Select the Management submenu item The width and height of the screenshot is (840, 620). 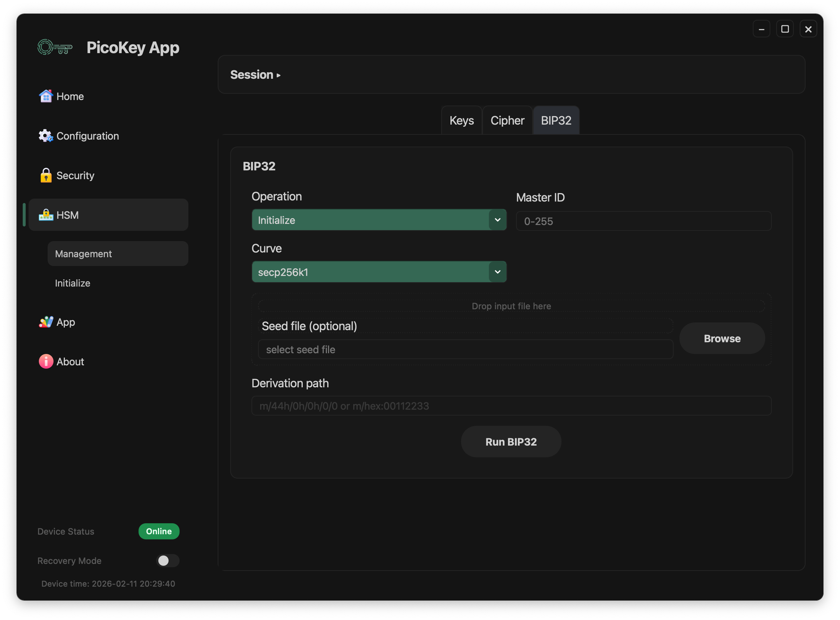click(83, 254)
